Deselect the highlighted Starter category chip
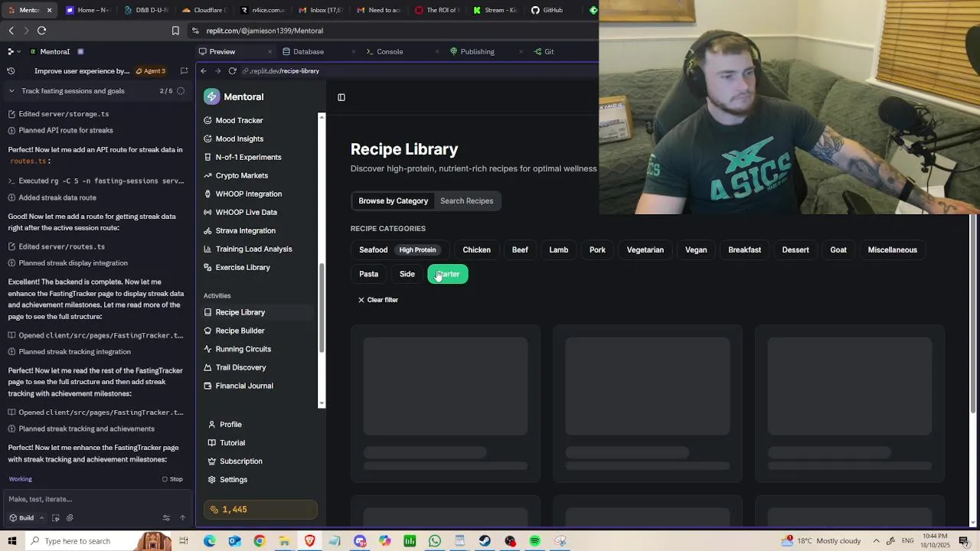Image resolution: width=980 pixels, height=551 pixels. click(x=448, y=274)
